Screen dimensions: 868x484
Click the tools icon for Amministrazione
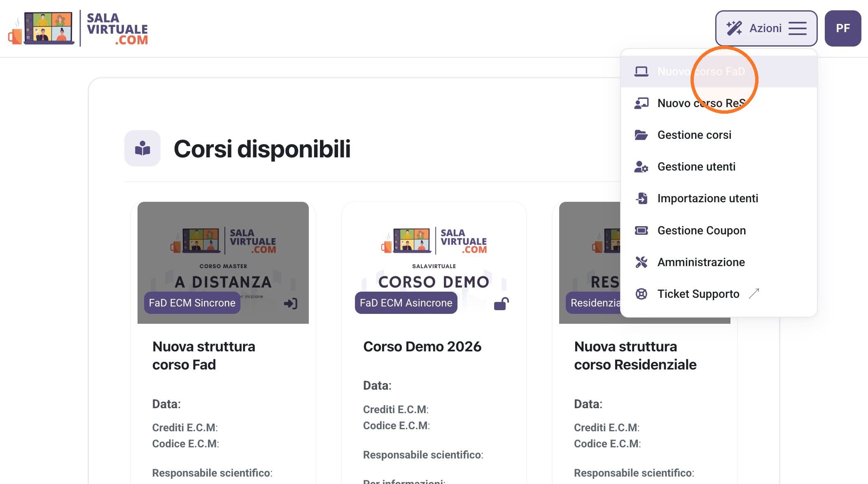[x=641, y=262]
